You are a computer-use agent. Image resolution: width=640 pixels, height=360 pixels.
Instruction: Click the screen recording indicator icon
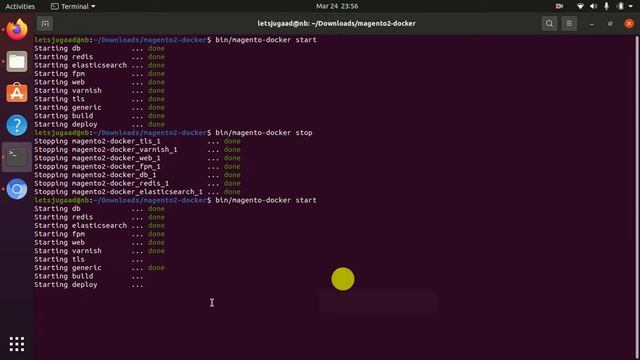pos(559,6)
